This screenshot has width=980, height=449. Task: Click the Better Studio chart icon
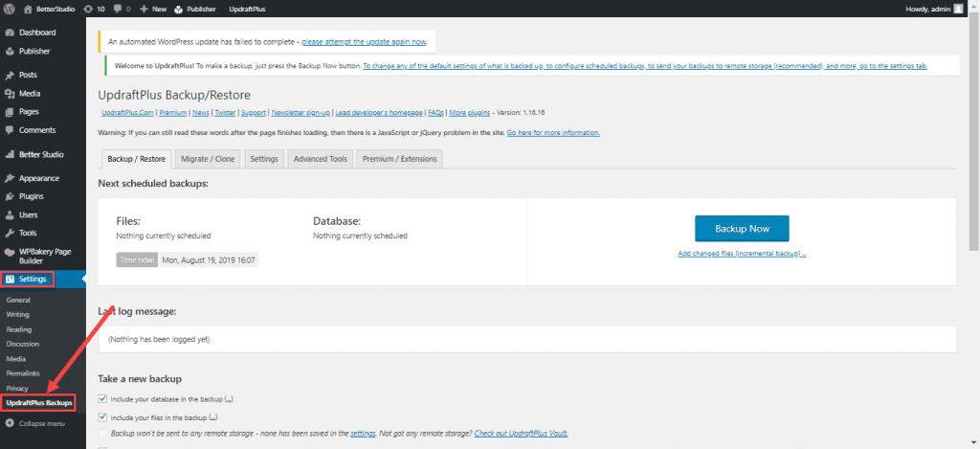(x=10, y=154)
